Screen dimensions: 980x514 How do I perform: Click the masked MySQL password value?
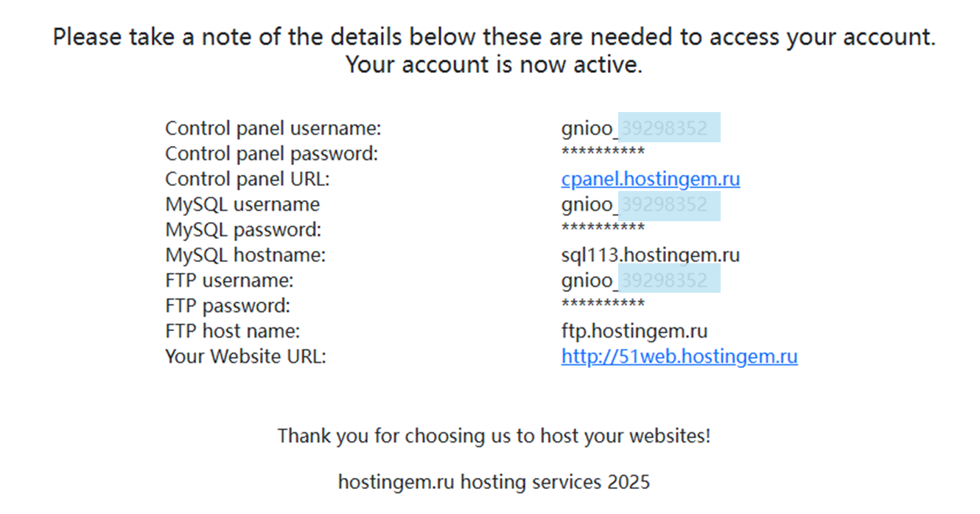[603, 229]
